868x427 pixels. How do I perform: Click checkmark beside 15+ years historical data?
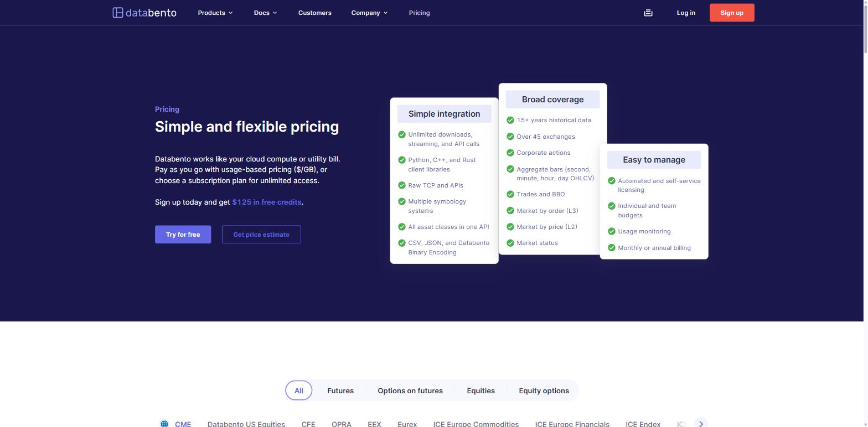(x=510, y=120)
